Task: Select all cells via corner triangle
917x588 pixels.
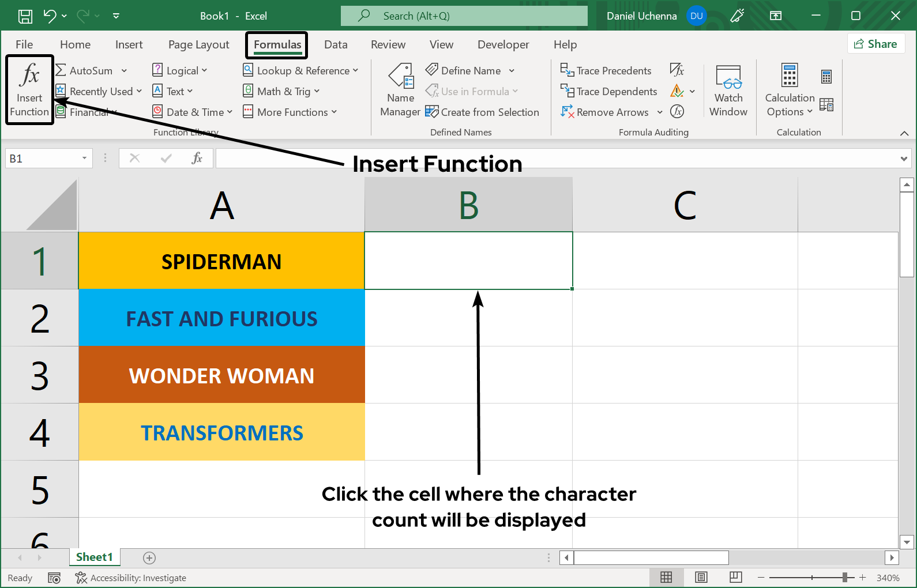Action: point(51,205)
